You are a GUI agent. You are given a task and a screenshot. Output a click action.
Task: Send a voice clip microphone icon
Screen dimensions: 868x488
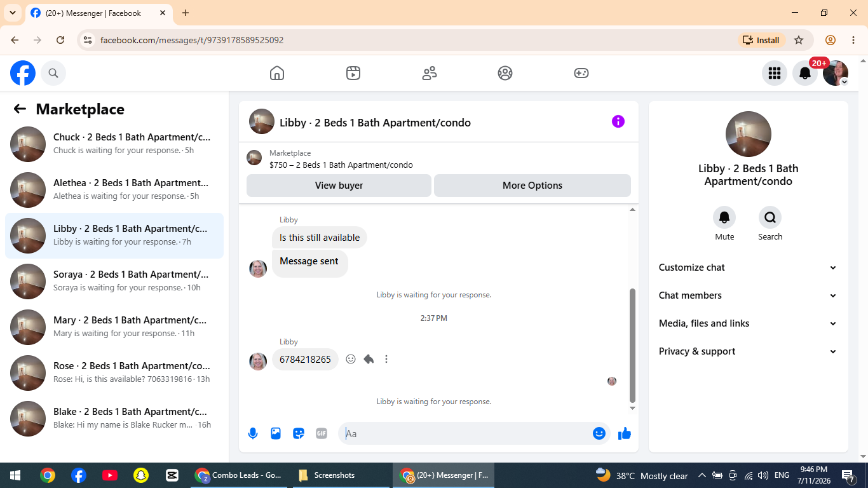pos(253,433)
